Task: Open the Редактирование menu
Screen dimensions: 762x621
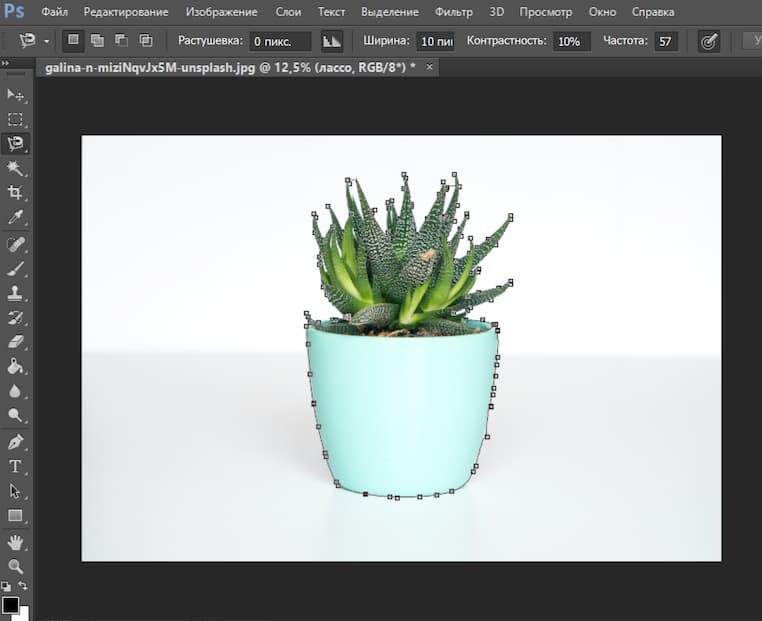Action: click(126, 12)
